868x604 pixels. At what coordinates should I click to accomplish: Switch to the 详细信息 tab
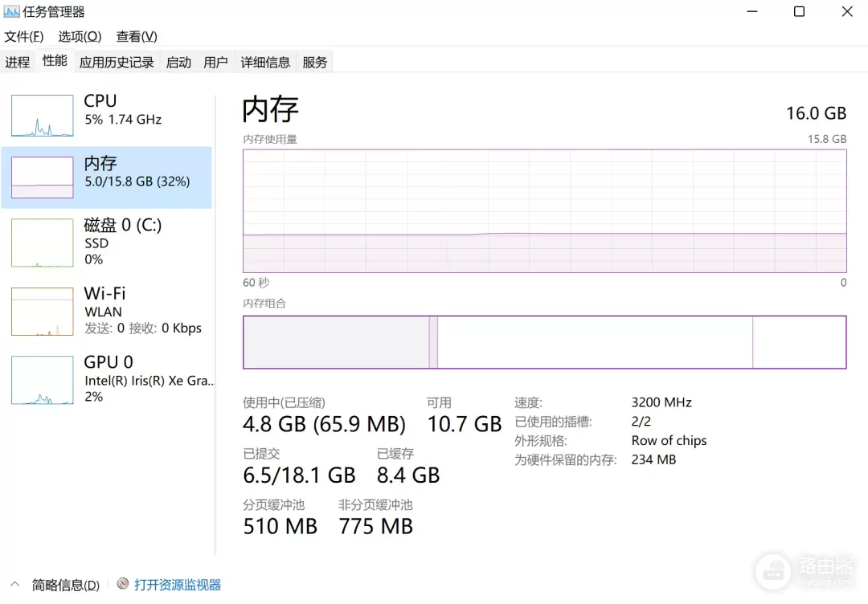265,62
